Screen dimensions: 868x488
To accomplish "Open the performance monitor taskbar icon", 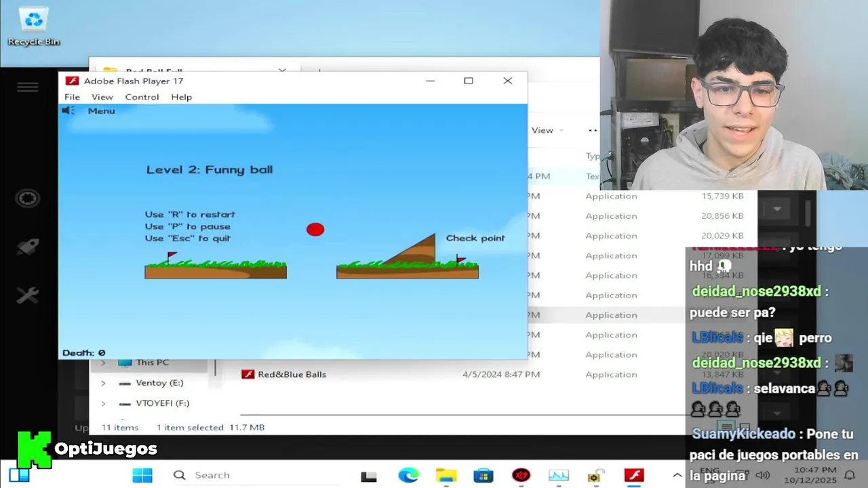I will (x=559, y=475).
